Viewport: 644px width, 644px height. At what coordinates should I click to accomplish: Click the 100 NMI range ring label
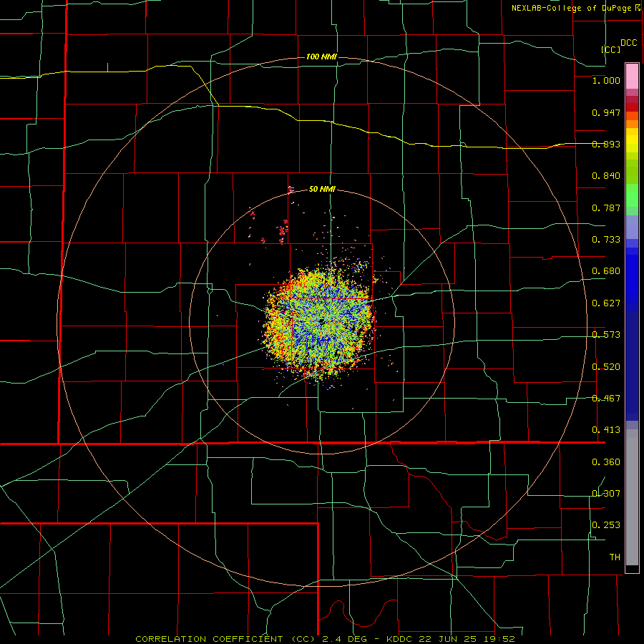click(x=321, y=57)
